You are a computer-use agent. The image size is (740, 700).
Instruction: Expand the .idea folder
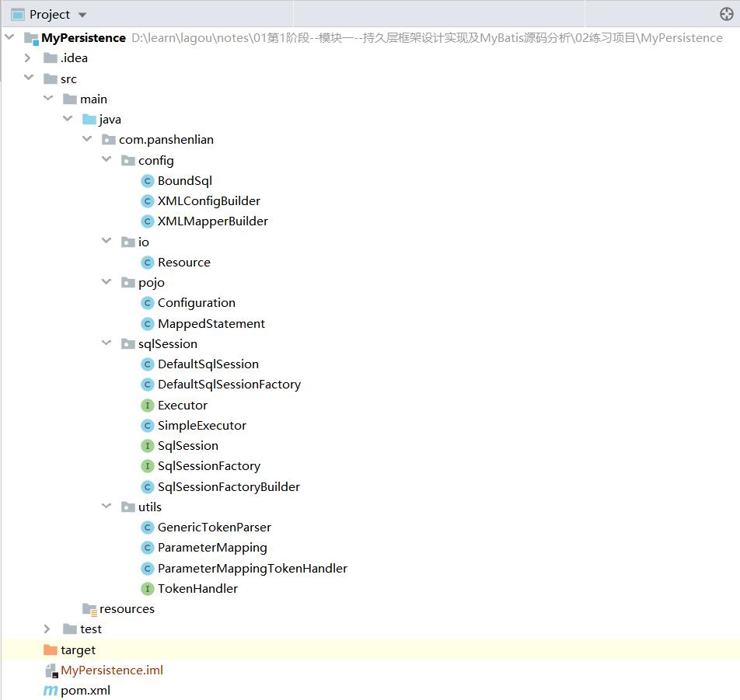27,58
